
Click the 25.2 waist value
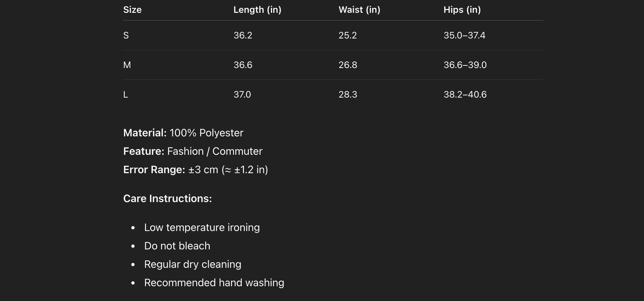(x=348, y=35)
